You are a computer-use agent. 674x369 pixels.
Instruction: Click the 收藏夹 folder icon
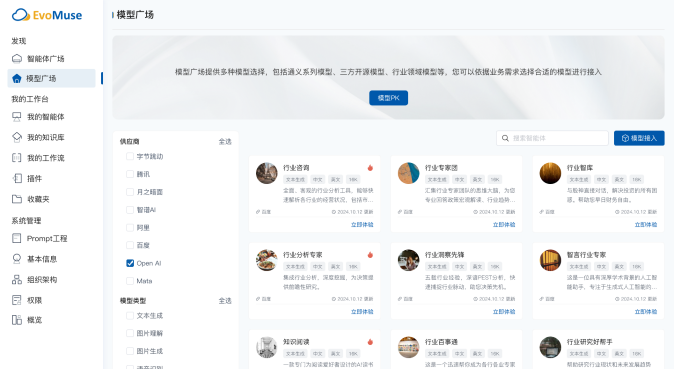coord(17,199)
